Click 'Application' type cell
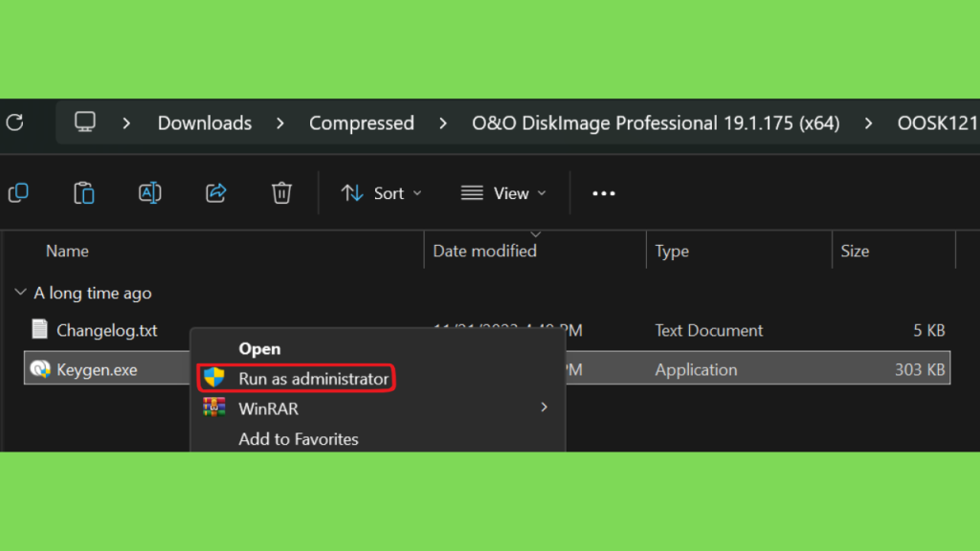The image size is (980, 551). (x=696, y=370)
